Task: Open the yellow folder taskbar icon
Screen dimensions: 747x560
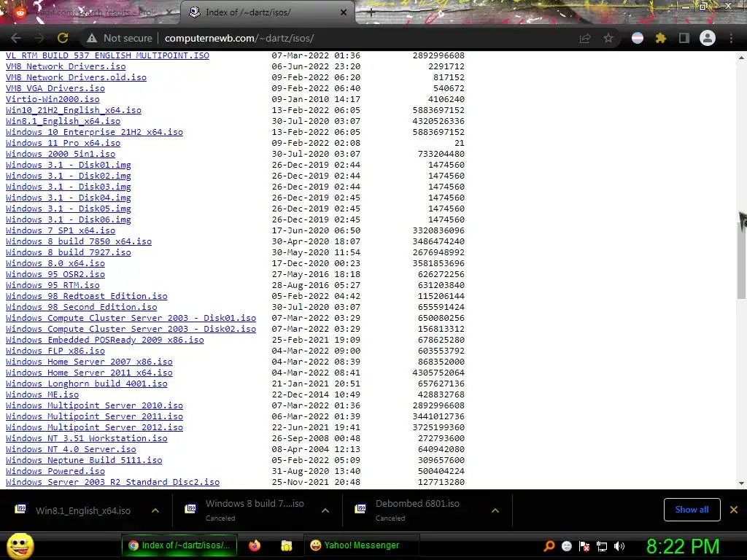Action: point(286,545)
